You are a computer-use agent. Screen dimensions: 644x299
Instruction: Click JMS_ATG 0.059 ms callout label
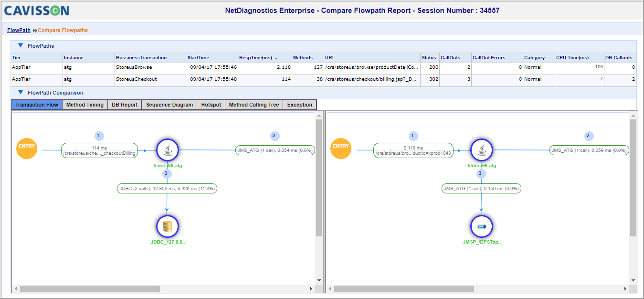point(589,150)
